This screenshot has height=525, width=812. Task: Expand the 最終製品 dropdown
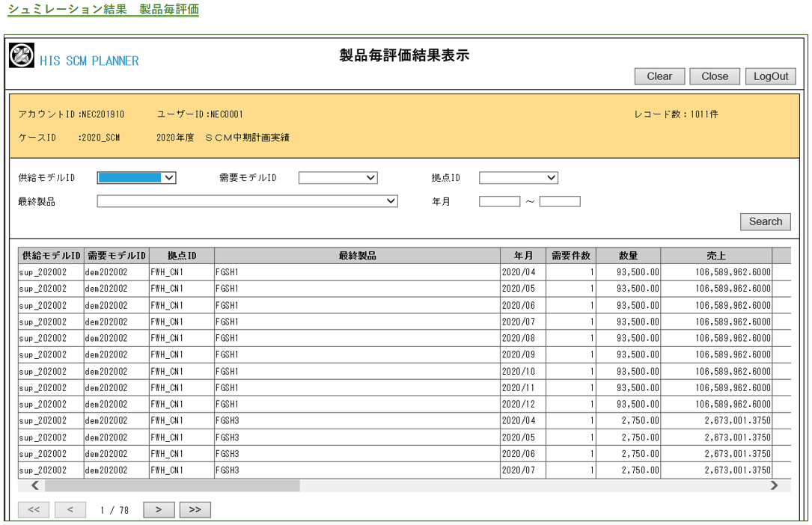247,200
